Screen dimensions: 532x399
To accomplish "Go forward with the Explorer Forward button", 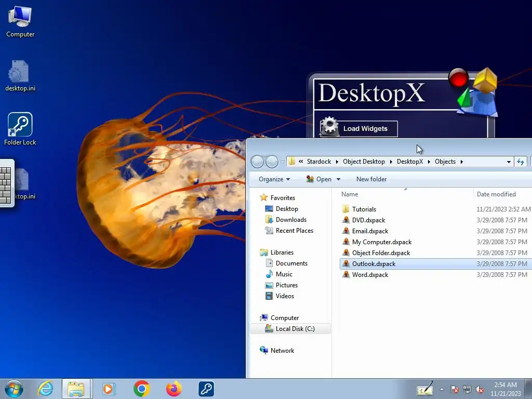I will (x=272, y=162).
